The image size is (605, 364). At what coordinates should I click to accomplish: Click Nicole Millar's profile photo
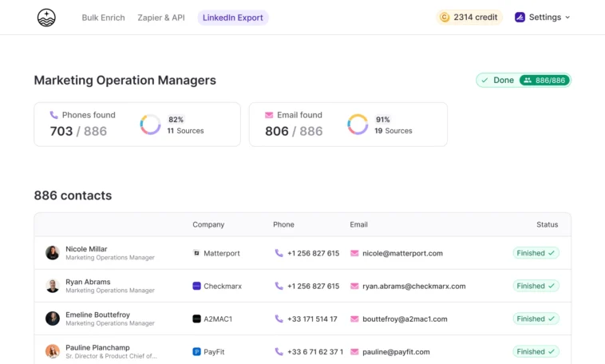[x=53, y=253]
